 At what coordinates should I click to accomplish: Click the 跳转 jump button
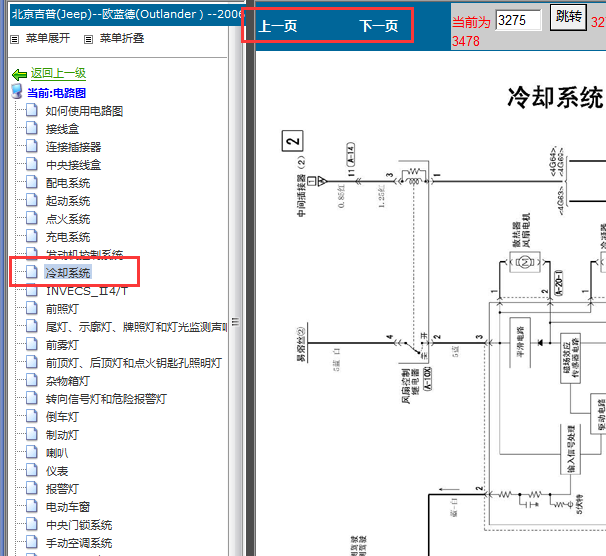569,17
